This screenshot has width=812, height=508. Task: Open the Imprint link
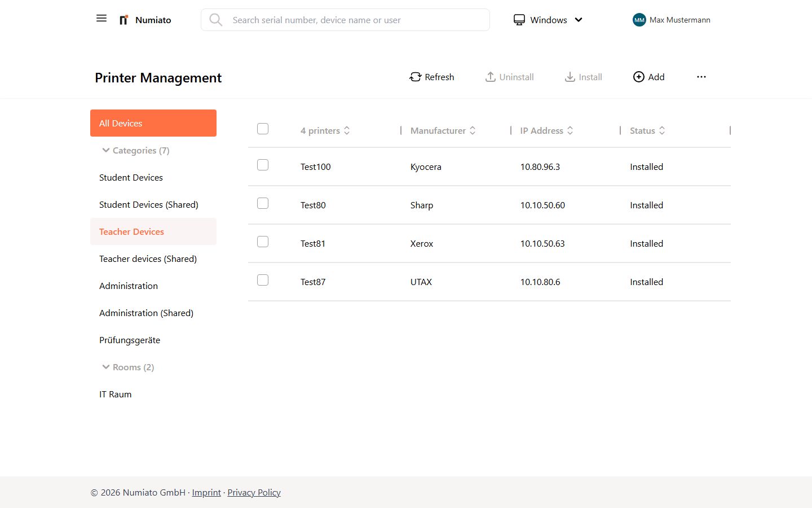pyautogui.click(x=206, y=492)
